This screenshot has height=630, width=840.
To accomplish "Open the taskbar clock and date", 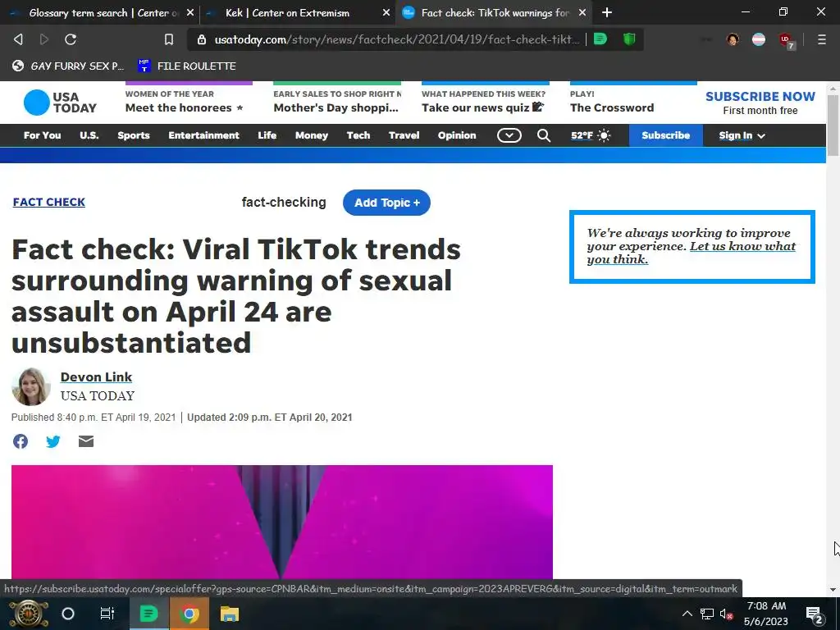I will 766,614.
